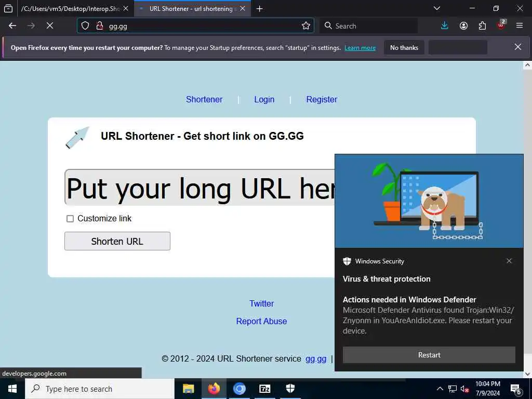Click the muted volume tray icon
532x399 pixels.
pos(465,389)
